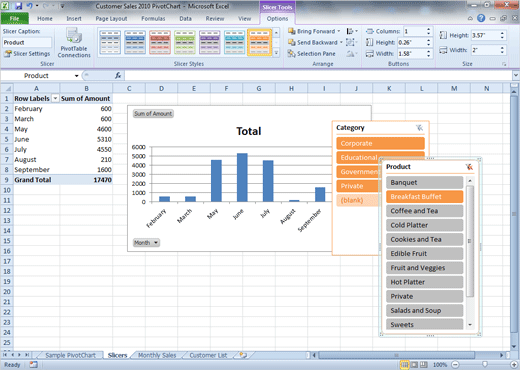The width and height of the screenshot is (520, 370).
Task: Expand the Slicer Styles gallery
Action: (276, 53)
